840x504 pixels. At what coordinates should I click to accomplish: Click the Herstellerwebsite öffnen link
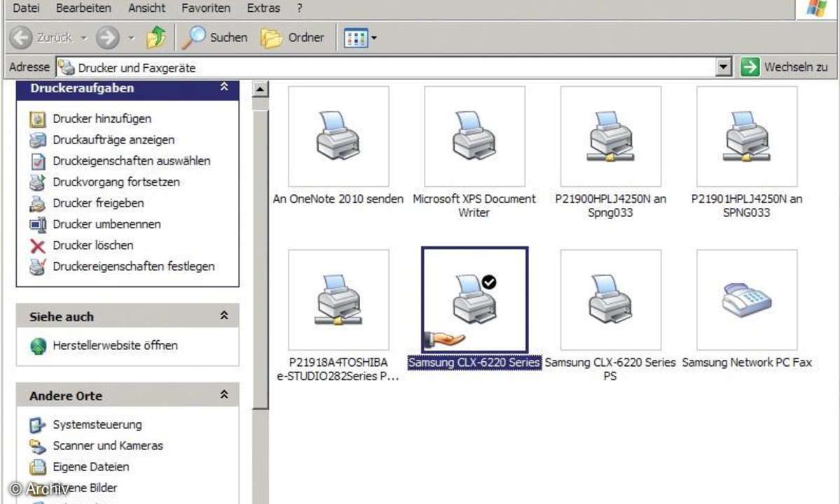(115, 346)
